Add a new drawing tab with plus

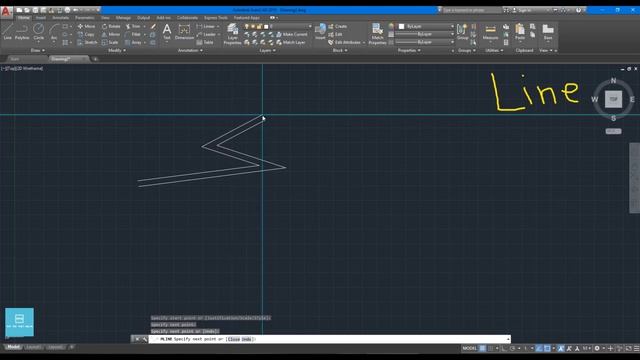tap(95, 59)
